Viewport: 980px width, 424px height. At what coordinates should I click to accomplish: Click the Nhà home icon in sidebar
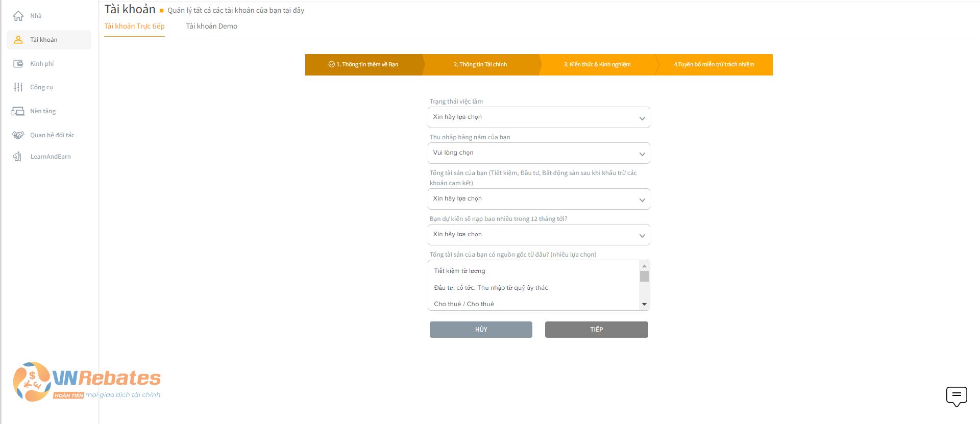pos(18,16)
